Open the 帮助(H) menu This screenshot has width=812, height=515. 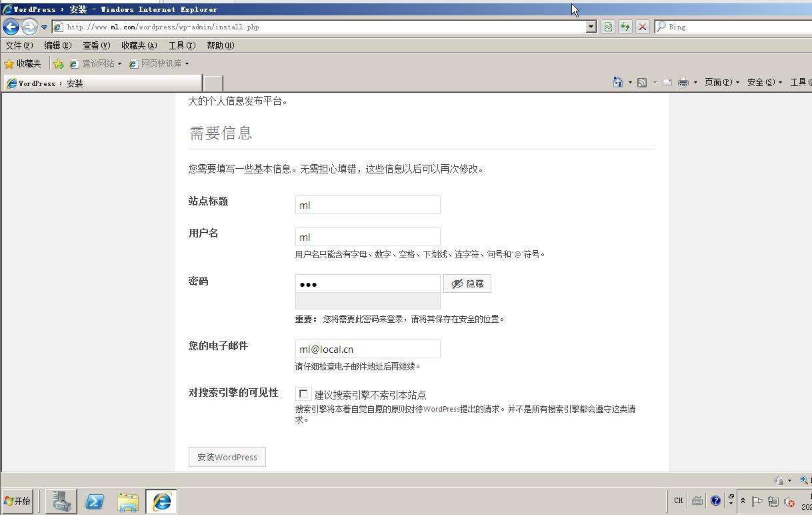[220, 45]
